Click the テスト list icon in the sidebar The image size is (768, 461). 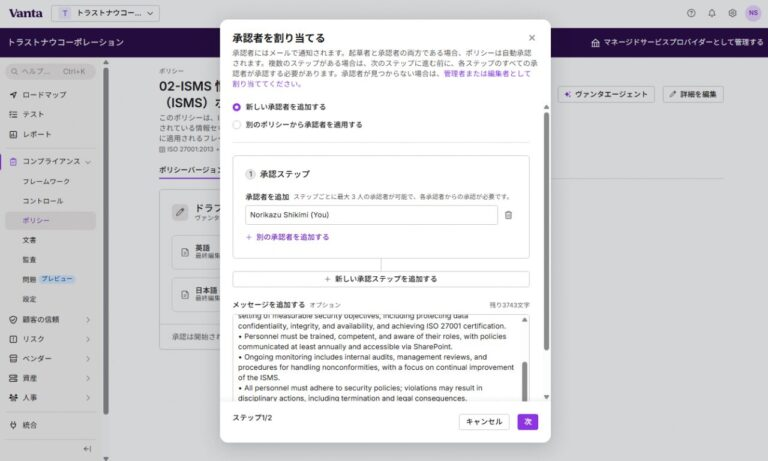(x=13, y=114)
